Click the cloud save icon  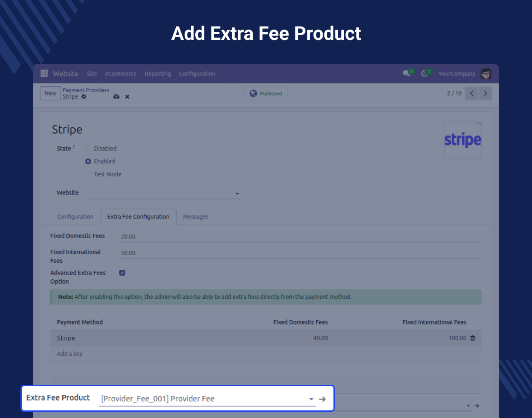(116, 96)
